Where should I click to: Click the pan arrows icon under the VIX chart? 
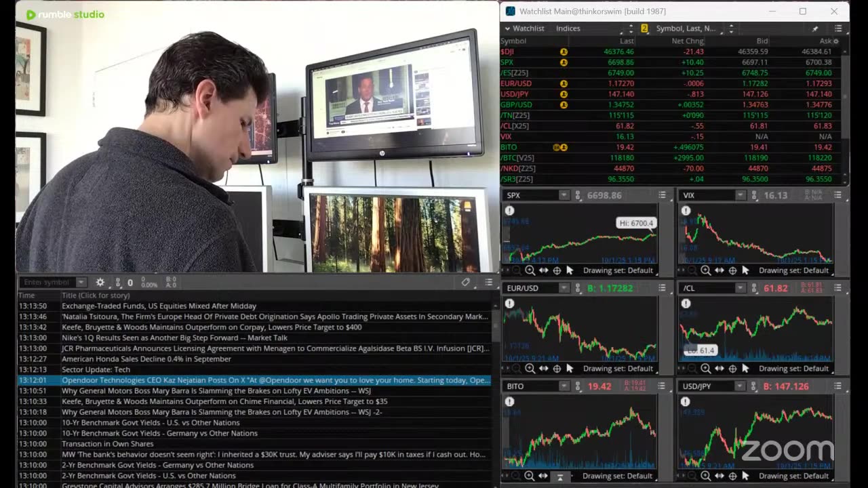pyautogui.click(x=719, y=270)
